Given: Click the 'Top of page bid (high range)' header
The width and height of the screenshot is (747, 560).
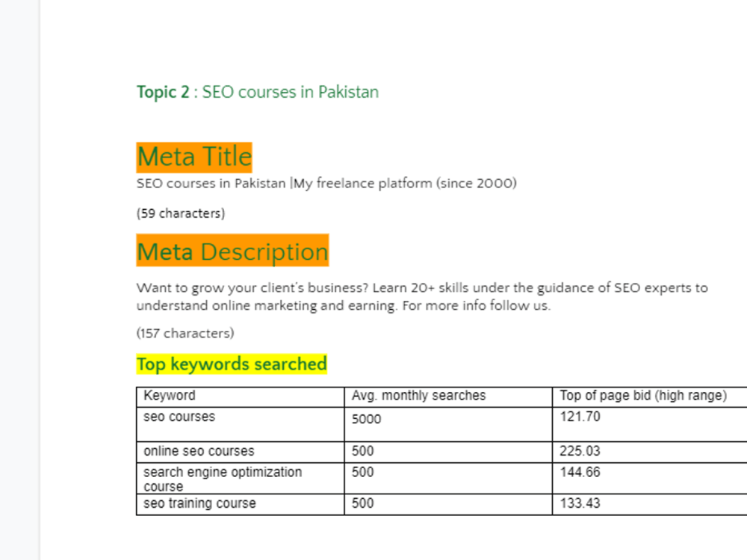Looking at the screenshot, I should tap(650, 396).
